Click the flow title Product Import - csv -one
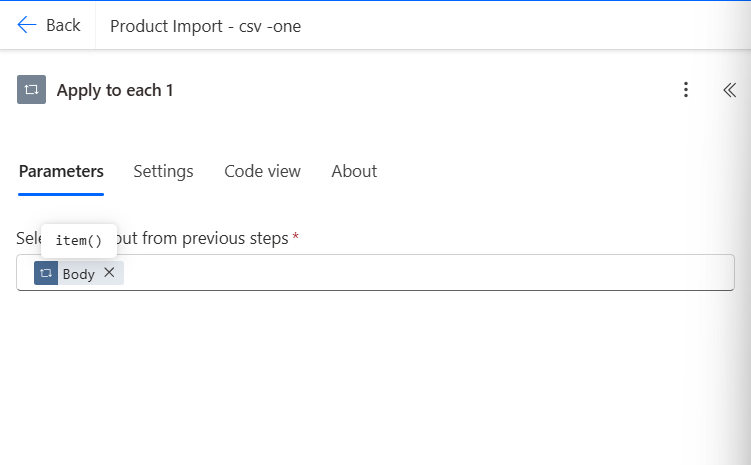751x465 pixels. coord(205,26)
